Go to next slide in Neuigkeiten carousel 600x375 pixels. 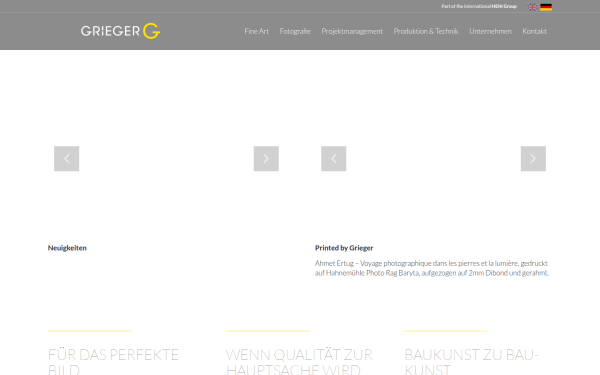[x=266, y=158]
